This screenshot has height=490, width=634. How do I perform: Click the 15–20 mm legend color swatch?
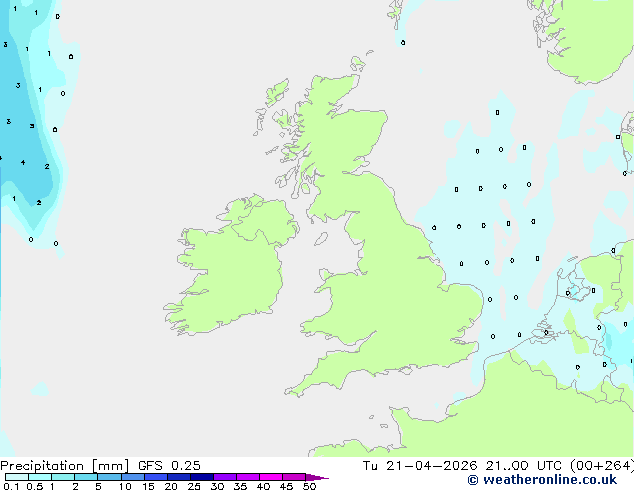(x=155, y=477)
